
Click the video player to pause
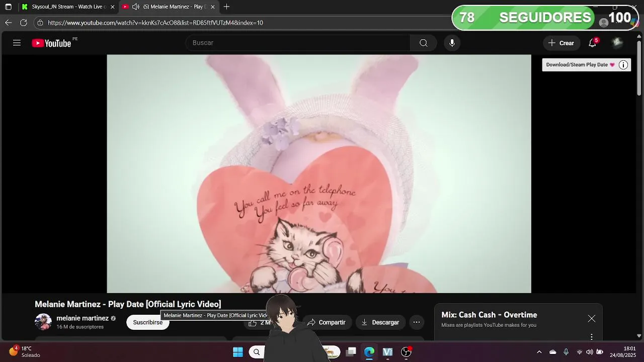(x=319, y=173)
